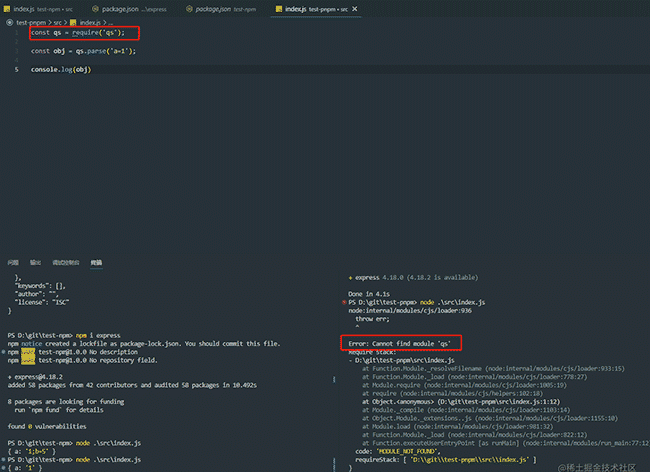Screen dimensions: 650x472
Task: Open the Problems panel tab
Action: 13,262
